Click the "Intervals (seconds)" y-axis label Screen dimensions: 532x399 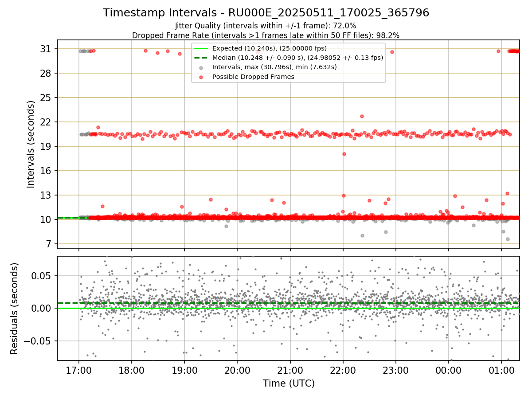tap(31, 144)
